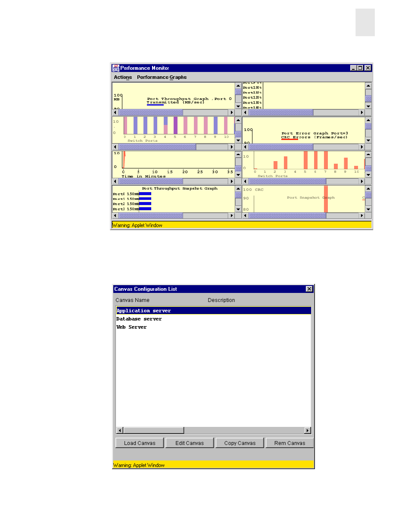Click right arrow of canvas list horizontal scrollbar
This screenshot has height=532, width=411.
pyautogui.click(x=308, y=430)
